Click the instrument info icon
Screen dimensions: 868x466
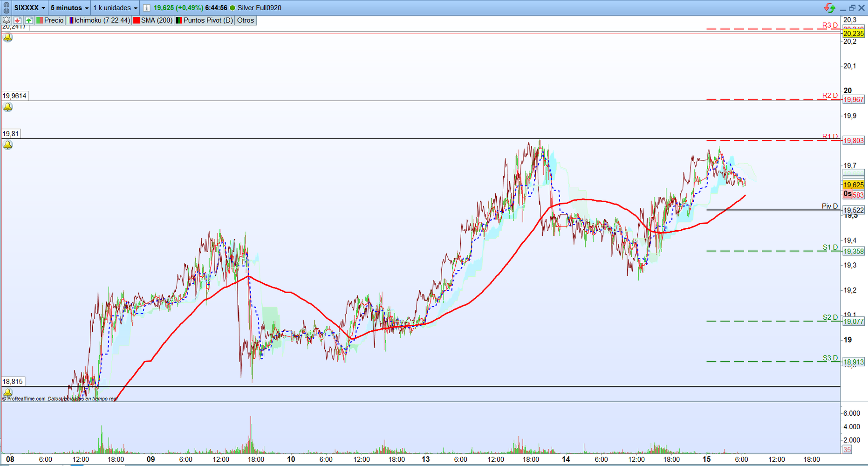tap(146, 8)
